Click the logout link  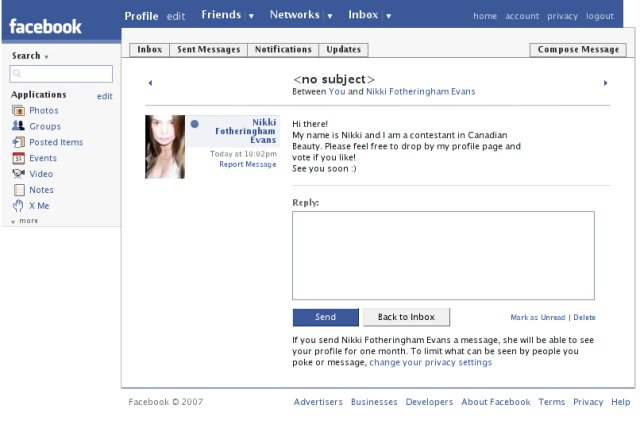click(600, 16)
